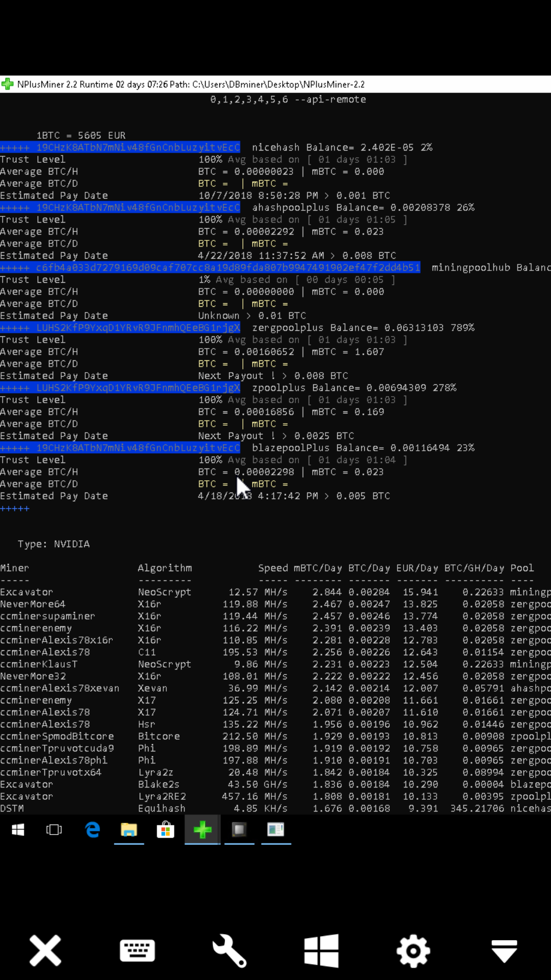Select the ccminerKlausT miner row

click(275, 664)
